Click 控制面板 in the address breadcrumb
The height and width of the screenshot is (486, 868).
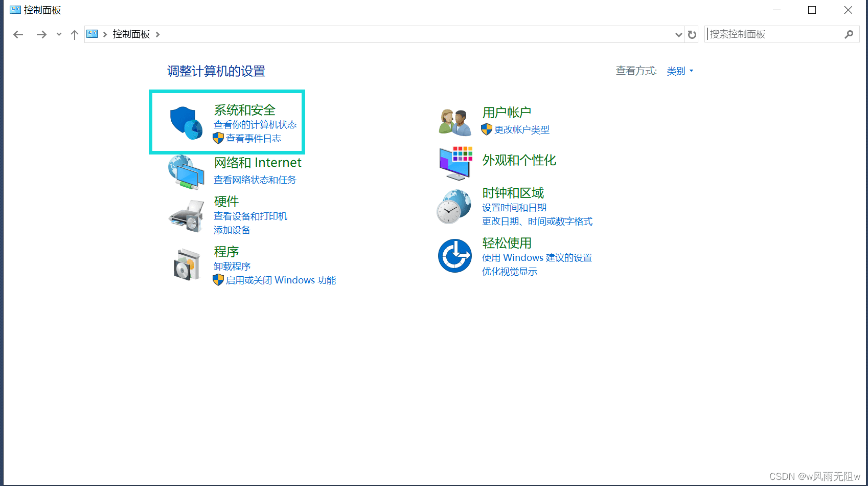click(x=131, y=34)
